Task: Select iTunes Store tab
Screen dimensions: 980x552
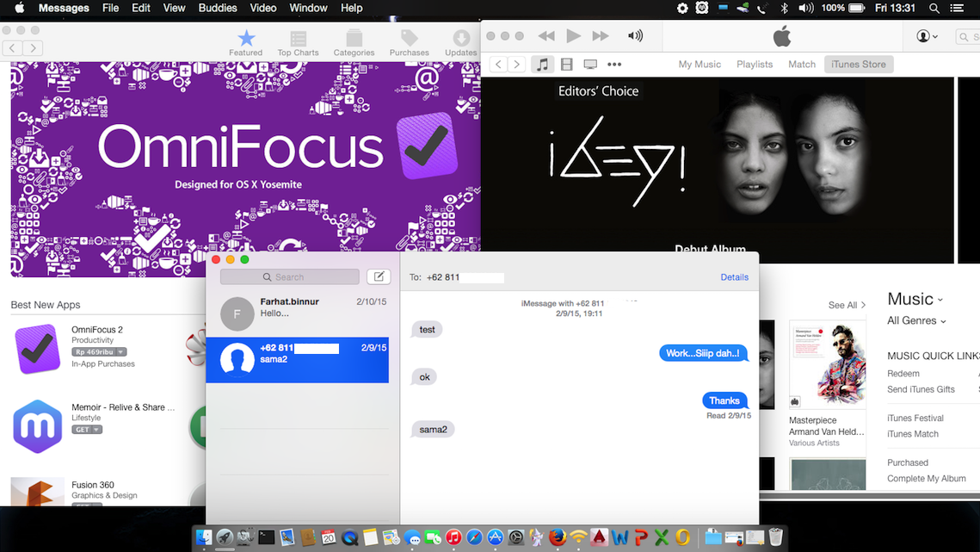Action: [x=859, y=64]
